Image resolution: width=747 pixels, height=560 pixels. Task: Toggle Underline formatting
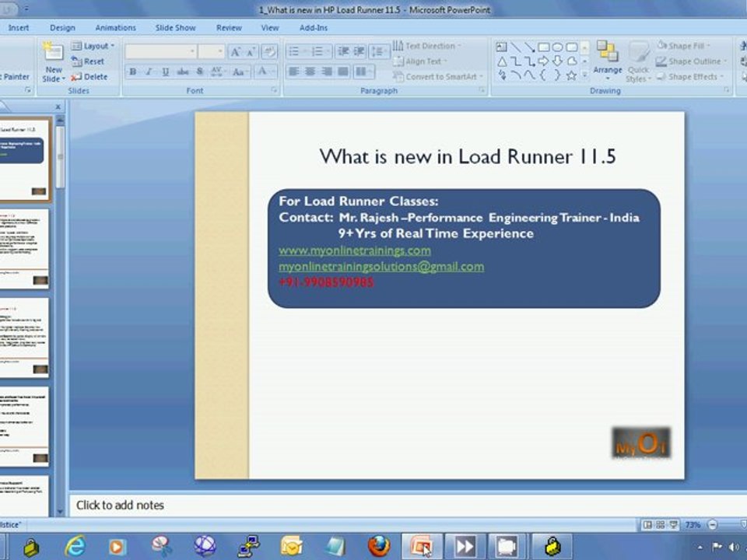click(165, 72)
